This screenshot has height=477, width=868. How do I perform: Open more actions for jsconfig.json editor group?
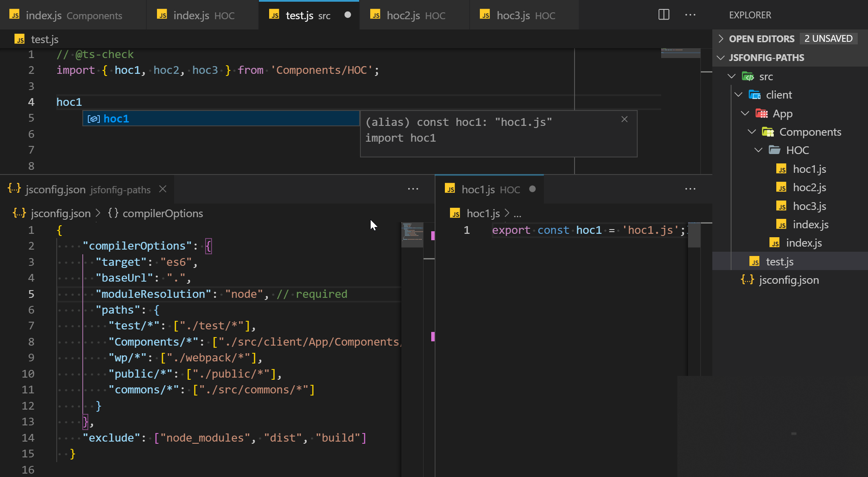[x=413, y=189]
